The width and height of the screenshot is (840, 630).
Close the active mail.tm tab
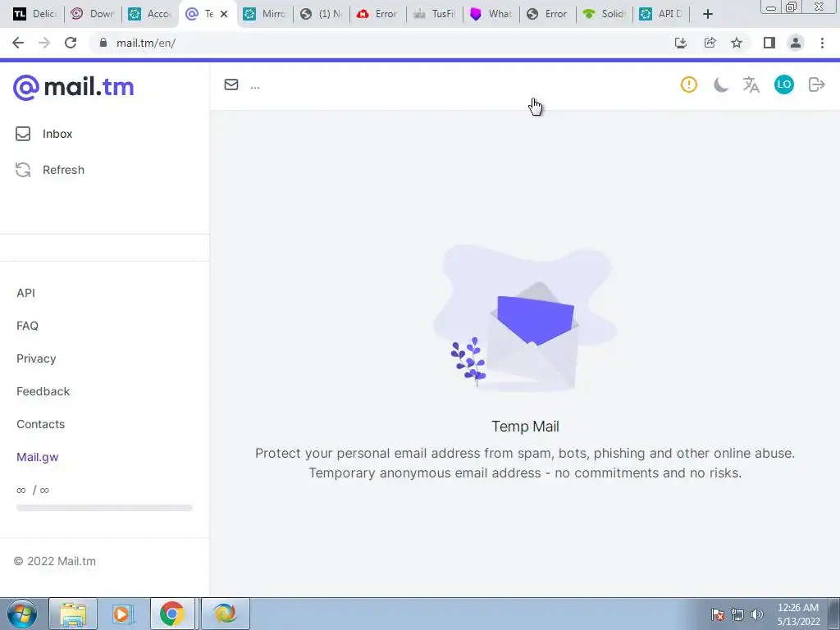(224, 14)
